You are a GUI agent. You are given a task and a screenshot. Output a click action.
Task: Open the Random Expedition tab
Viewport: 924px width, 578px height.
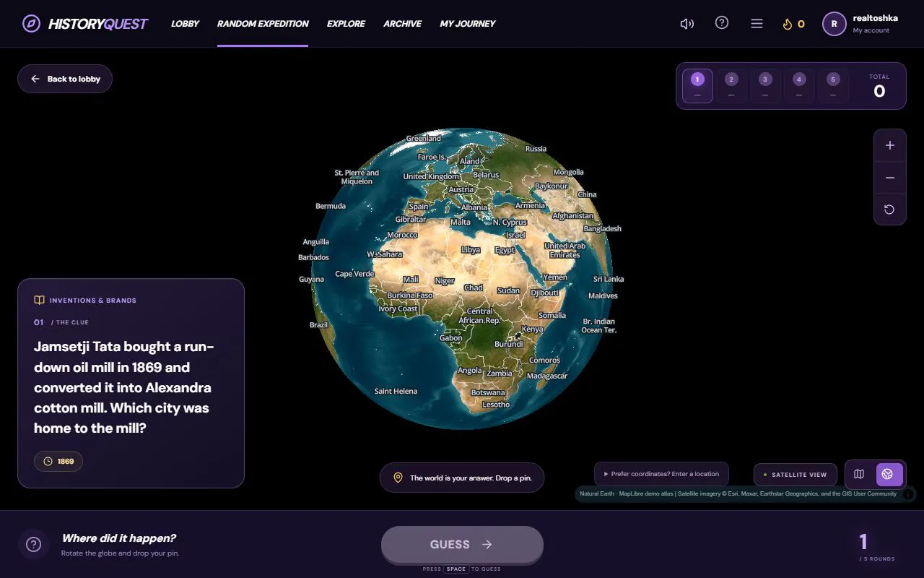coord(263,24)
